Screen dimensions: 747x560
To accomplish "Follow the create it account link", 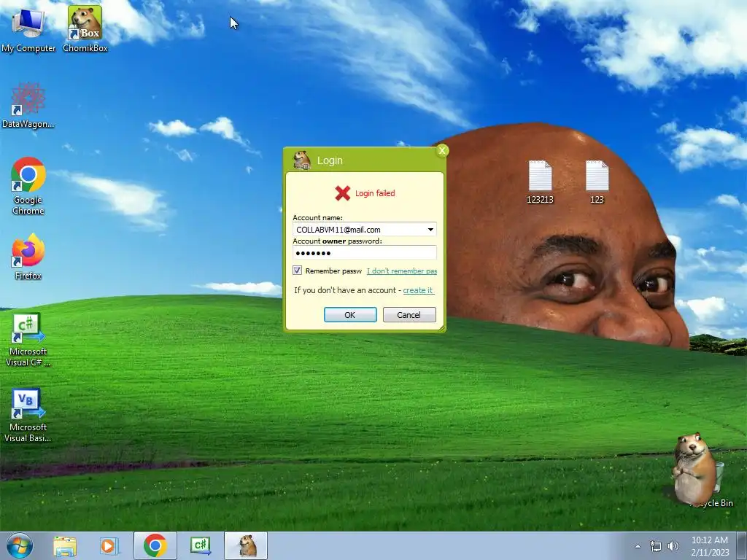I will click(418, 290).
